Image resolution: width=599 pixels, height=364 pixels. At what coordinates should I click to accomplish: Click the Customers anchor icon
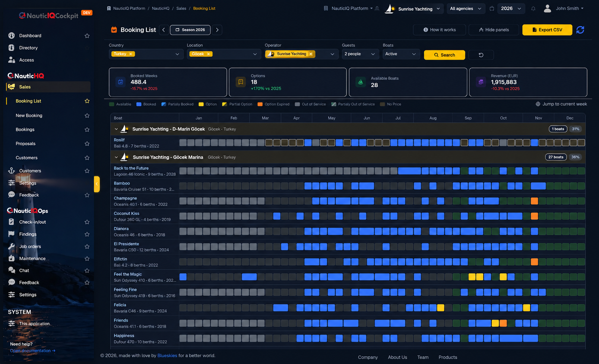(x=12, y=171)
